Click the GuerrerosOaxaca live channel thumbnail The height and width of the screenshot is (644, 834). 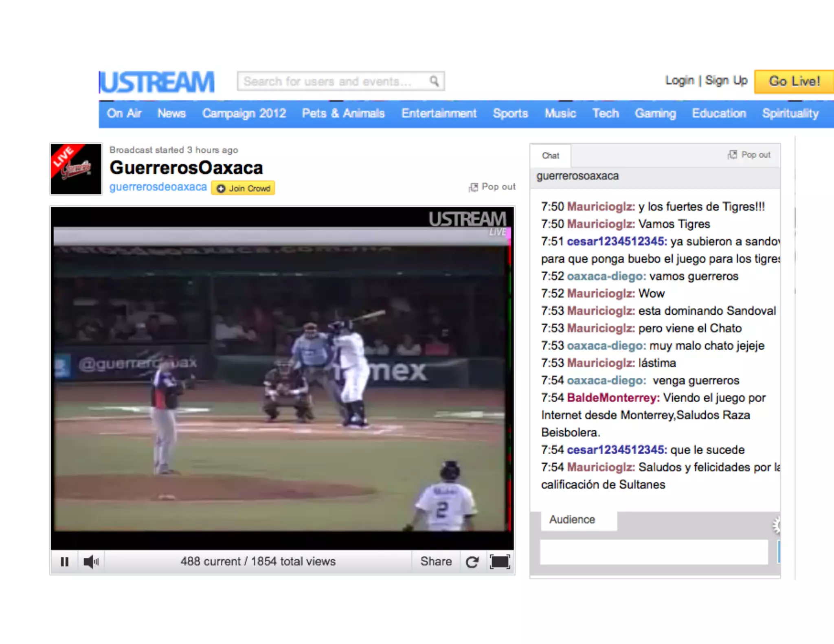76,169
